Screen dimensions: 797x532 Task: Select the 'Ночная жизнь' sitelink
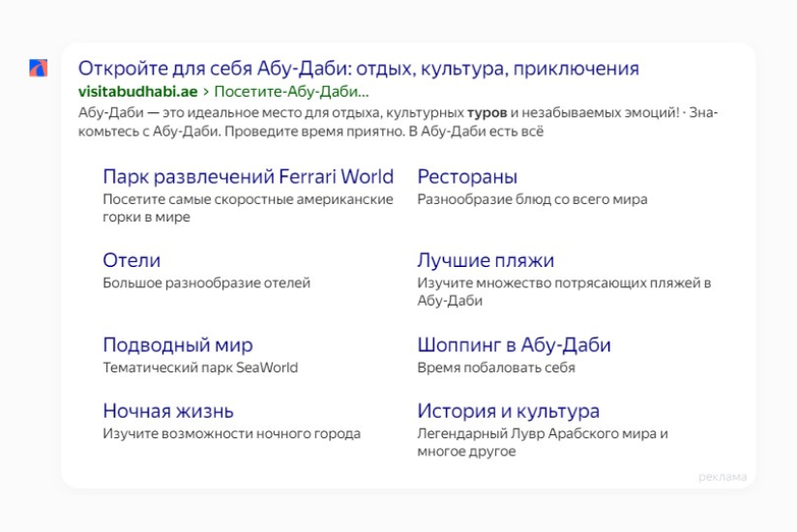(168, 411)
